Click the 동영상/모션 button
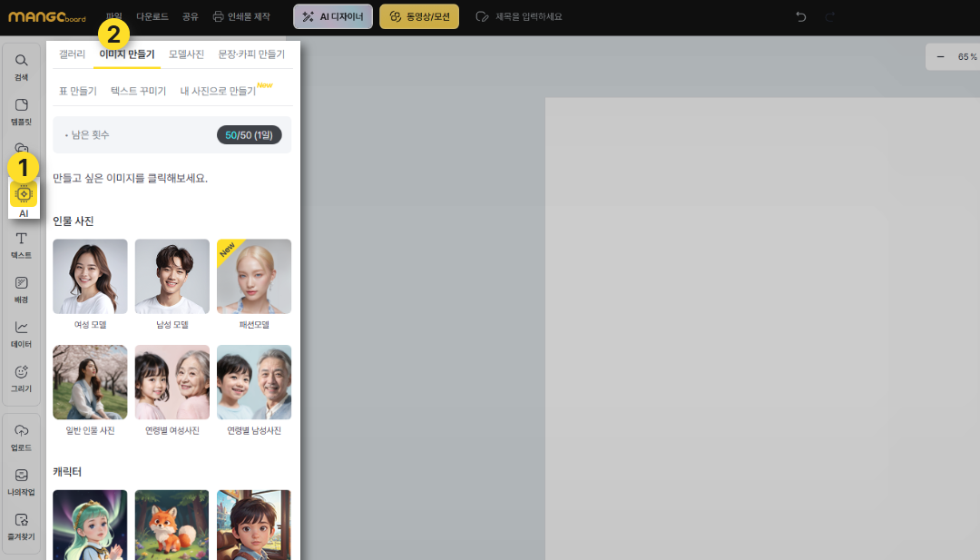 point(419,16)
